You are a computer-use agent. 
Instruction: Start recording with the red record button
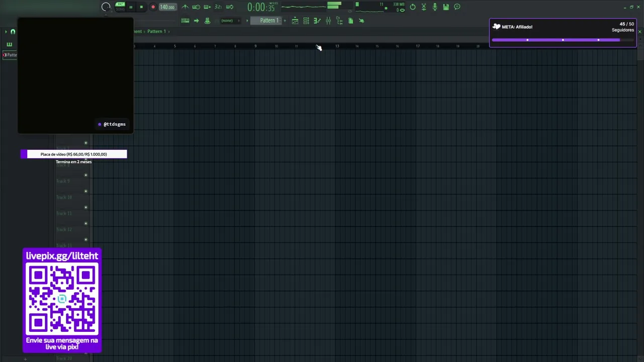click(153, 7)
